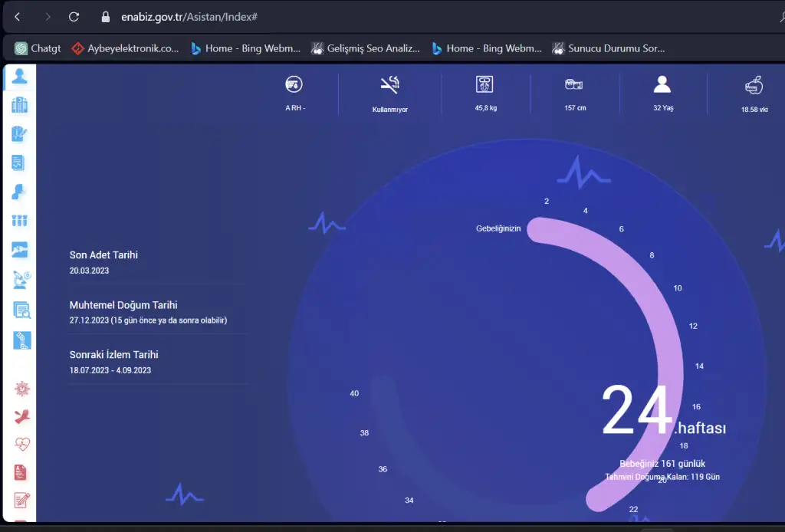785x532 pixels.
Task: Click the 18.58 vki value
Action: [x=754, y=110]
